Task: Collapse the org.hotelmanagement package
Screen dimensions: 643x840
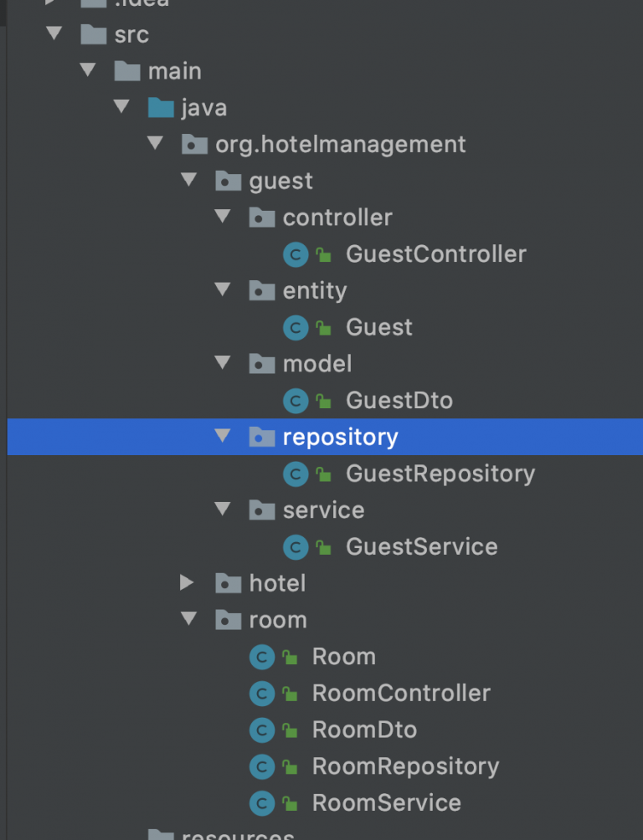Action: 156,143
